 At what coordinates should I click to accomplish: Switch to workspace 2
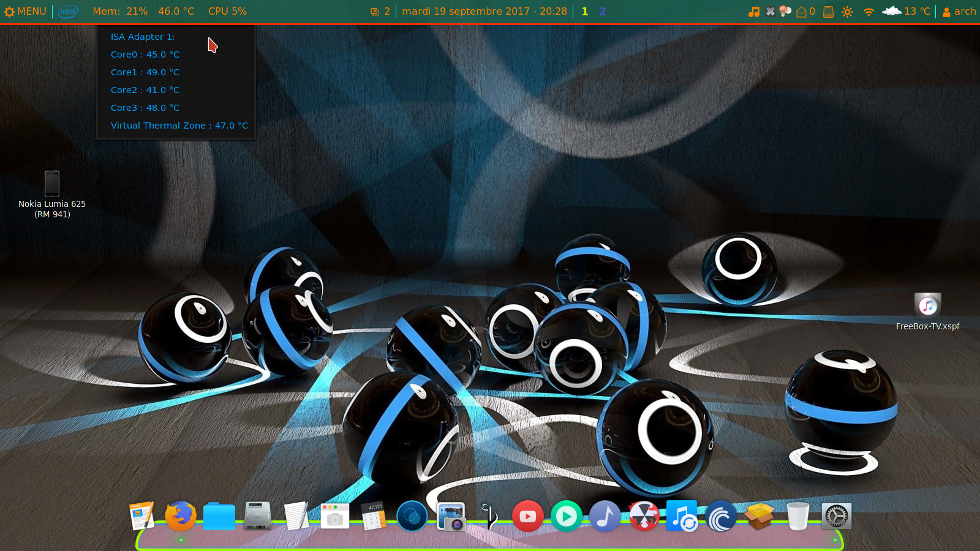click(x=602, y=11)
